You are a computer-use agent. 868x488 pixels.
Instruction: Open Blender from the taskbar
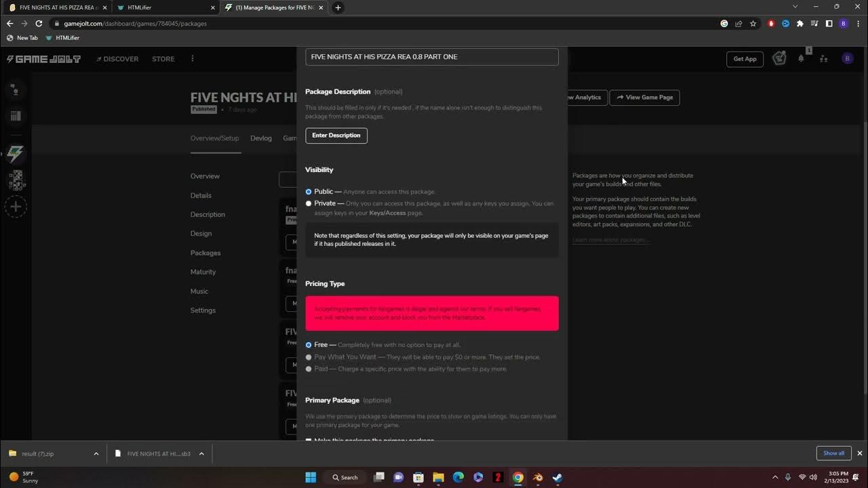click(538, 477)
